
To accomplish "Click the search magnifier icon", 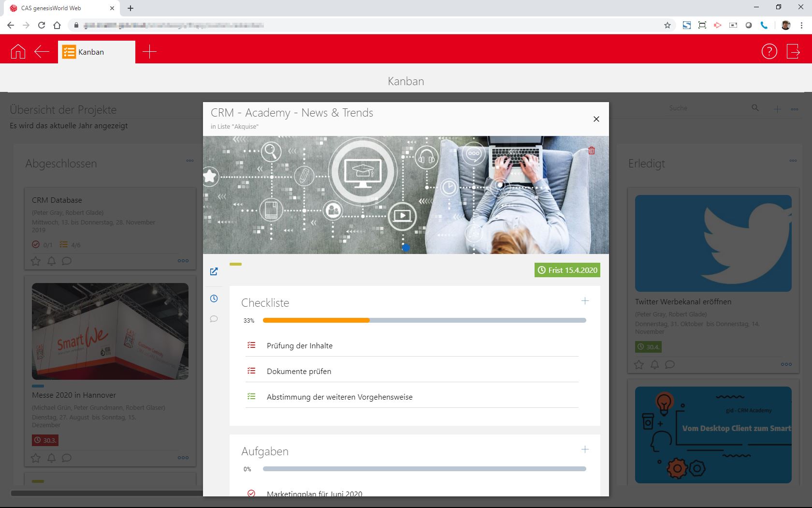I will 755,108.
